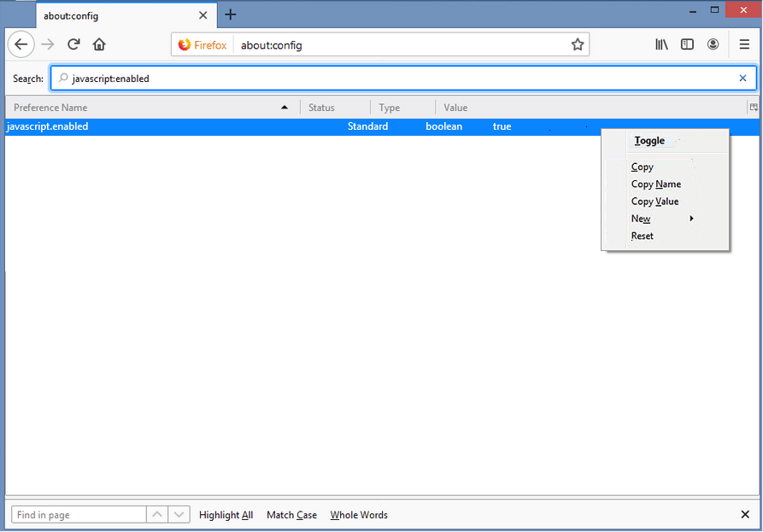Click Reset in the context menu
Image resolution: width=763 pixels, height=532 pixels.
642,236
